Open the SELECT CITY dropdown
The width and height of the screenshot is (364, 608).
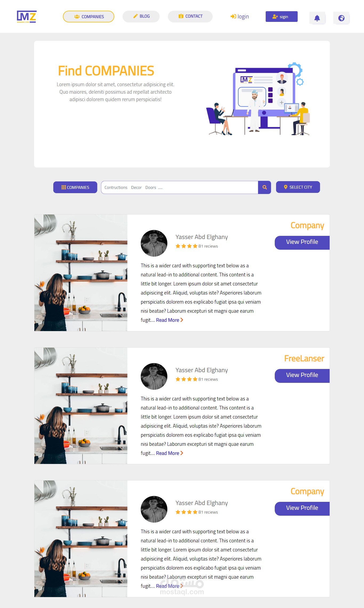[298, 187]
